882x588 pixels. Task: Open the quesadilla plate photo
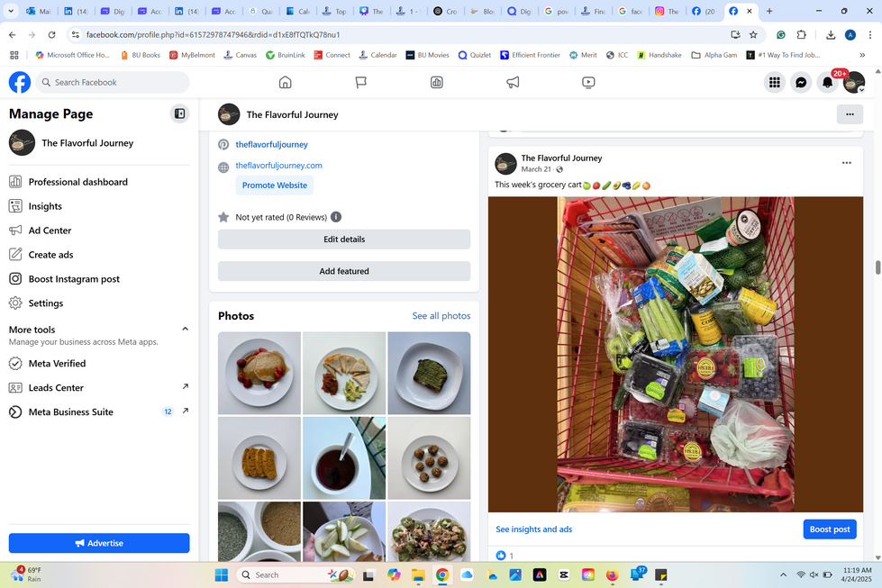[x=344, y=373]
